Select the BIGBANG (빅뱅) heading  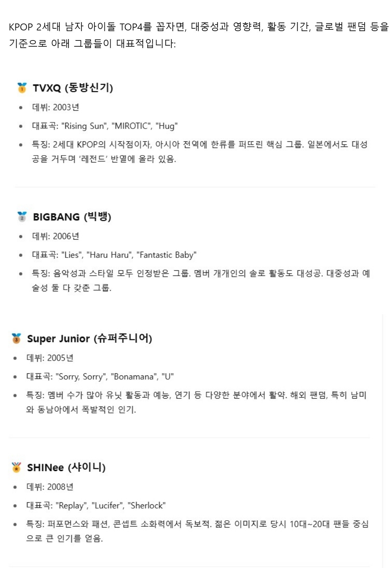click(72, 217)
